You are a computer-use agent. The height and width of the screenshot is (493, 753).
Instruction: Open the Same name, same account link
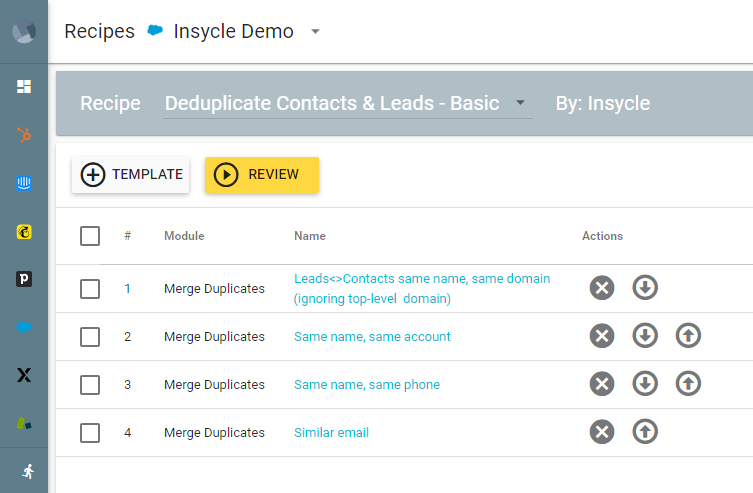coord(372,337)
